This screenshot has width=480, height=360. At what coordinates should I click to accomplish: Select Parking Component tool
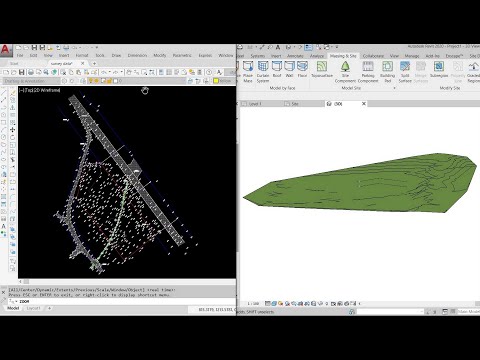368,71
